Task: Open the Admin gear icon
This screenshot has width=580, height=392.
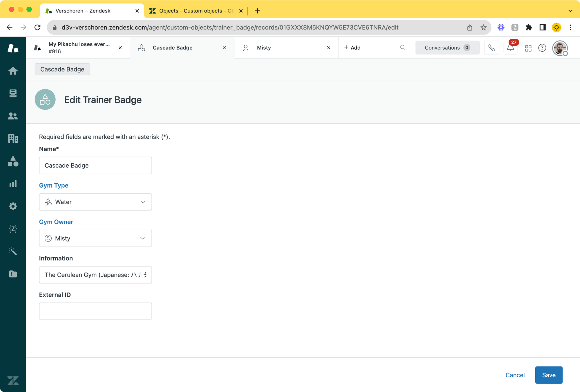Action: (x=13, y=206)
